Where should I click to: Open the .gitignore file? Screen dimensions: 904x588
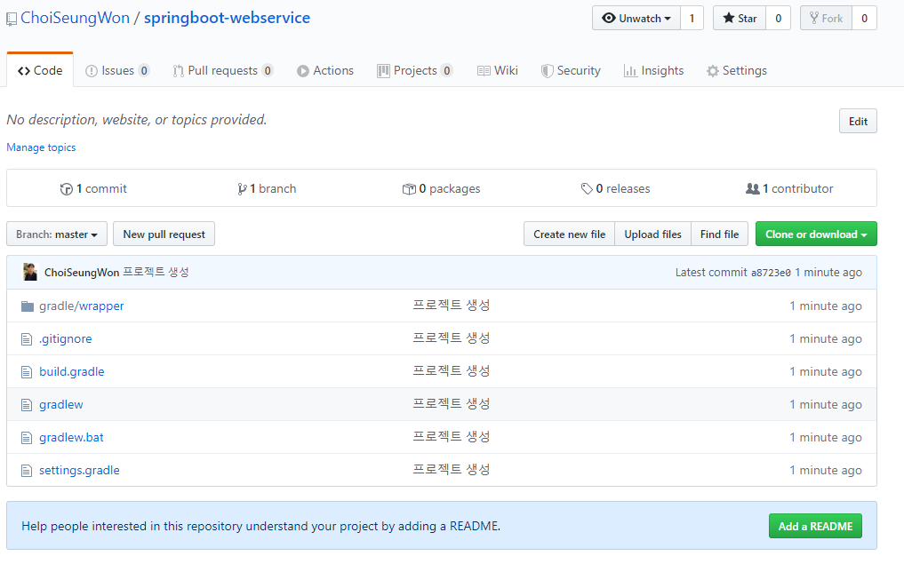[x=65, y=338]
